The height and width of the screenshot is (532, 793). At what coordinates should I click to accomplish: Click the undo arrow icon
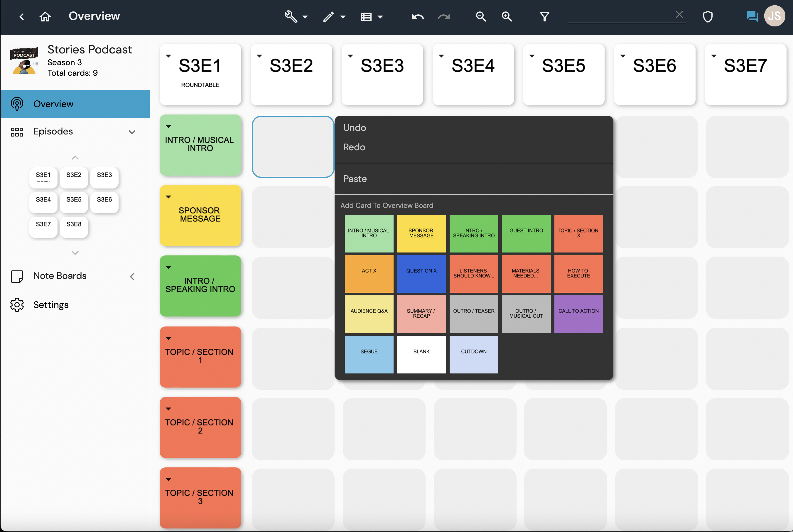coord(418,16)
